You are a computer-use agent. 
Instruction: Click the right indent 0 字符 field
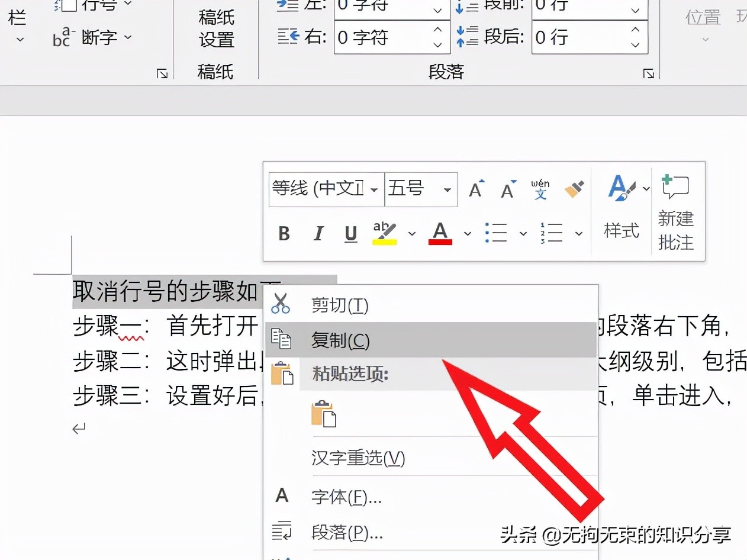[392, 37]
